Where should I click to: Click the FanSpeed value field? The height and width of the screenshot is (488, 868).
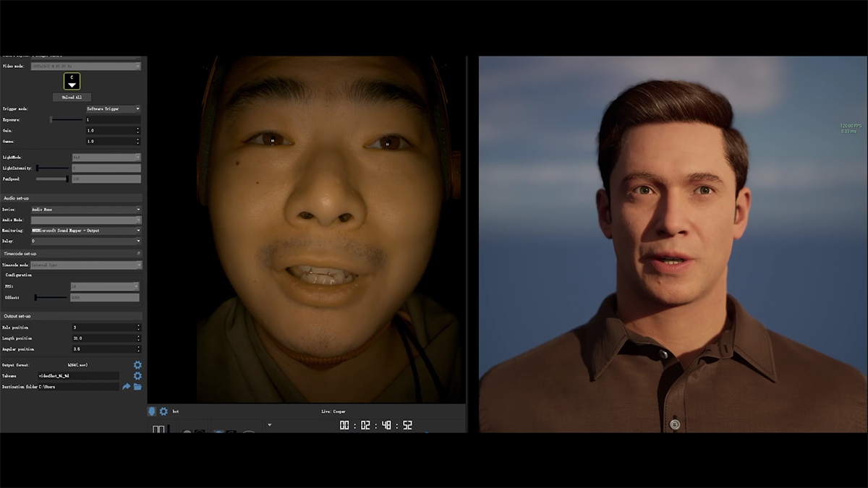tap(106, 179)
